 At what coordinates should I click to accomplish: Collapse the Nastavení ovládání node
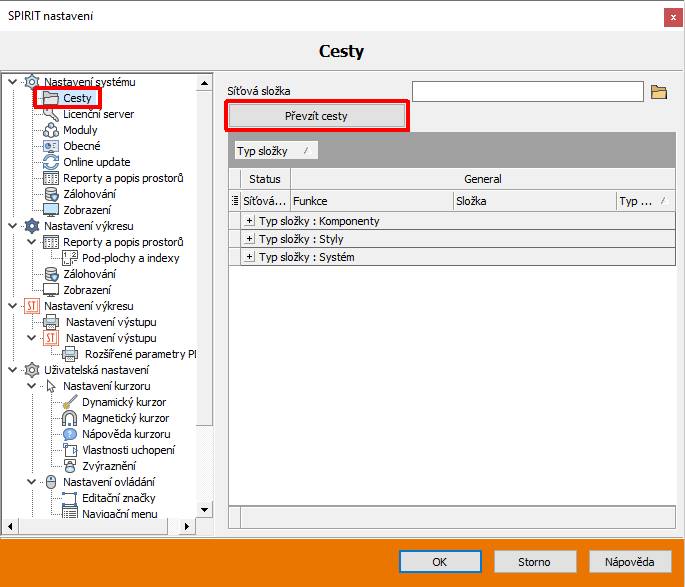click(31, 482)
